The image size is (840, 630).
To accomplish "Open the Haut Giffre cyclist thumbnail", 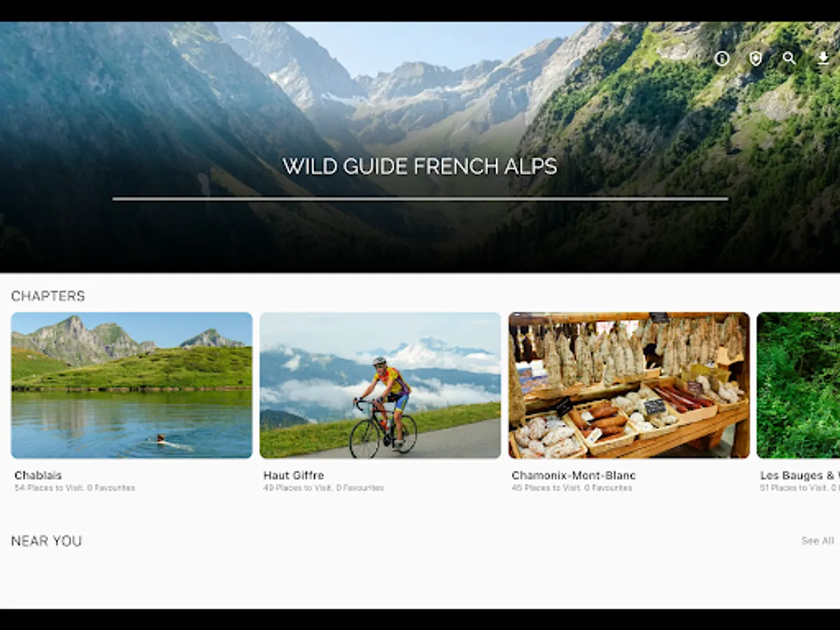I will 380,385.
